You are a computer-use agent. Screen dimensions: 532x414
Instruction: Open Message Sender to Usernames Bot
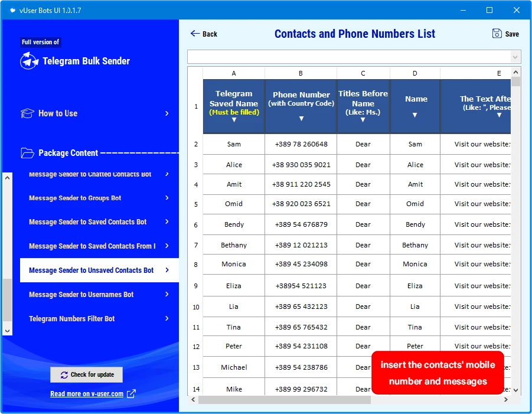pos(99,294)
